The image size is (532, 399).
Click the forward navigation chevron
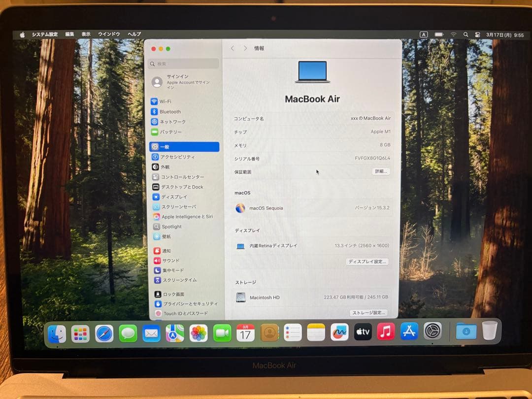tap(245, 48)
